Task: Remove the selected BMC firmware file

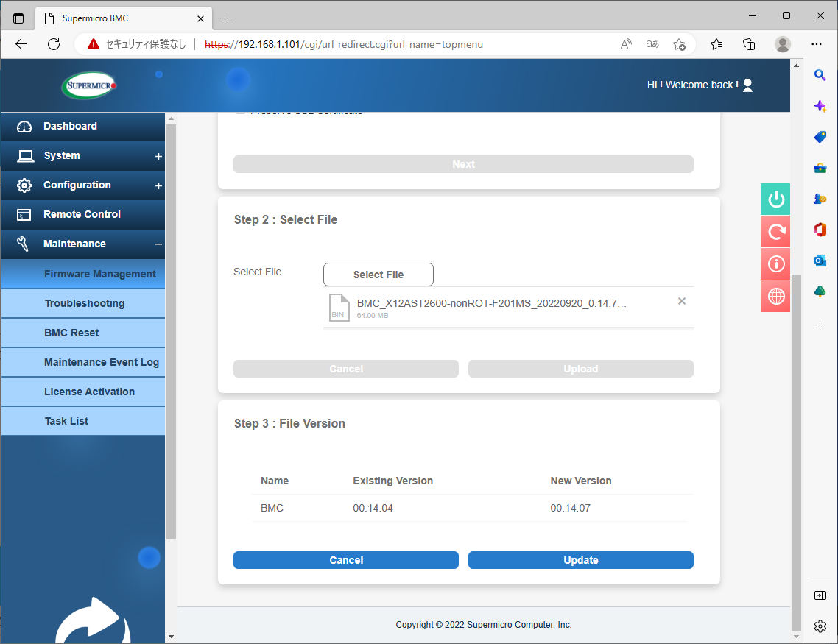Action: (x=681, y=301)
